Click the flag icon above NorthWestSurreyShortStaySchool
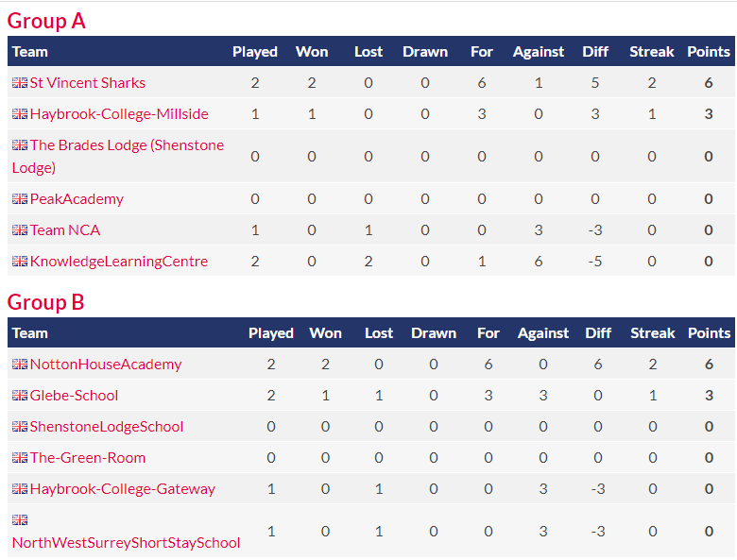The image size is (737, 560). click(x=20, y=519)
